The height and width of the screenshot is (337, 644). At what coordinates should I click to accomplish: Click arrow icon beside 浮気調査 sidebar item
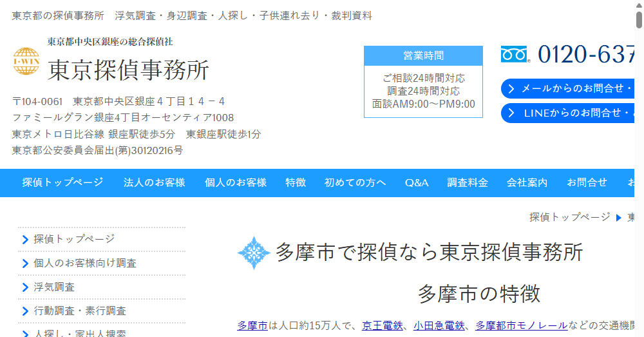25,287
